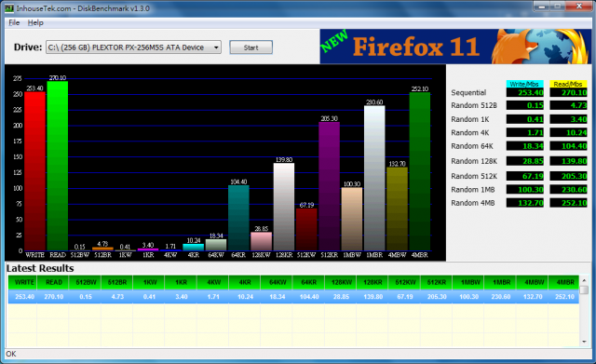Click the 4KR column header
This screenshot has width=596, height=364.
coord(245,282)
